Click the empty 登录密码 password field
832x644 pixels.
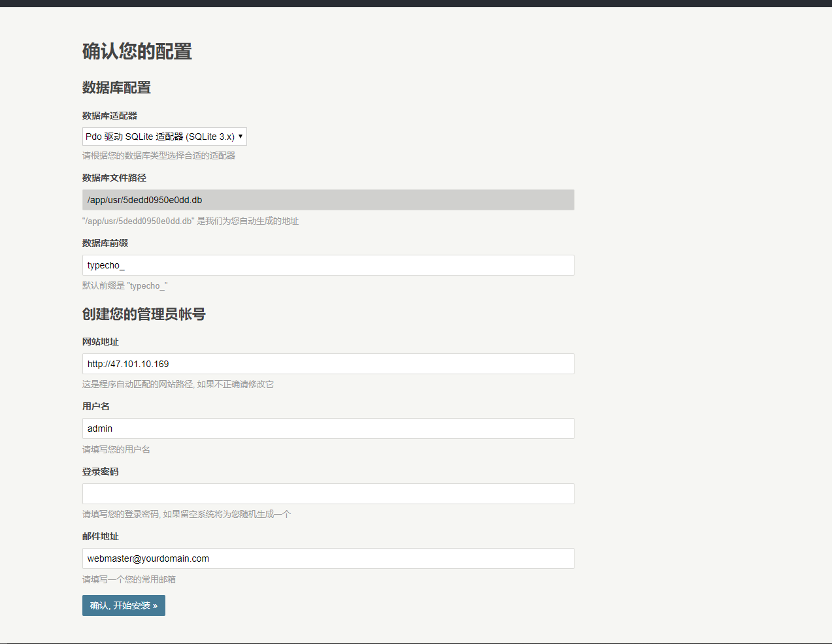(x=328, y=494)
